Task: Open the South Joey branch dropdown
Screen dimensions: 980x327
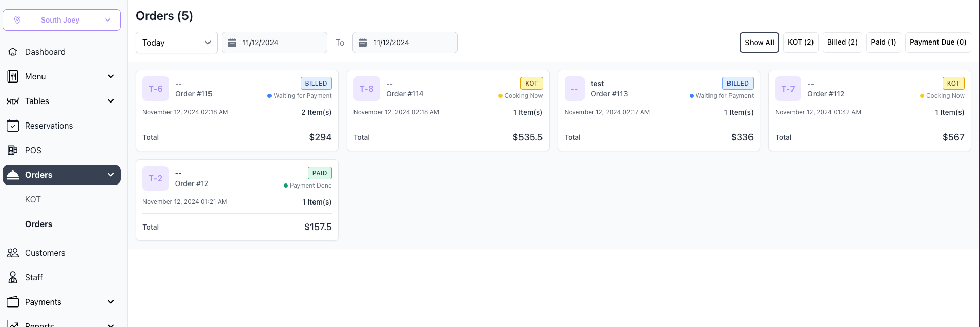Action: 61,20
